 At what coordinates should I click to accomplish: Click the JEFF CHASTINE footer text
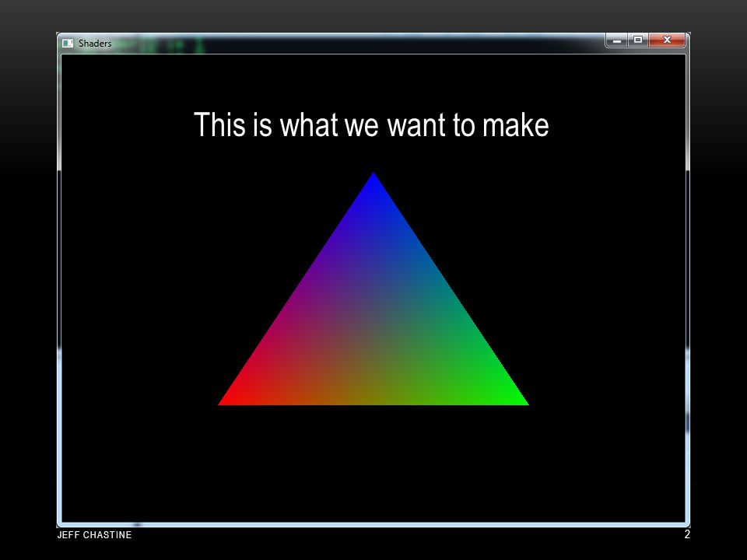(x=94, y=535)
